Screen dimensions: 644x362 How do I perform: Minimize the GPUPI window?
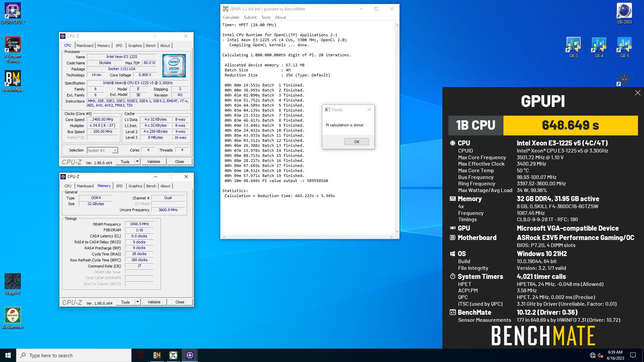(361, 9)
